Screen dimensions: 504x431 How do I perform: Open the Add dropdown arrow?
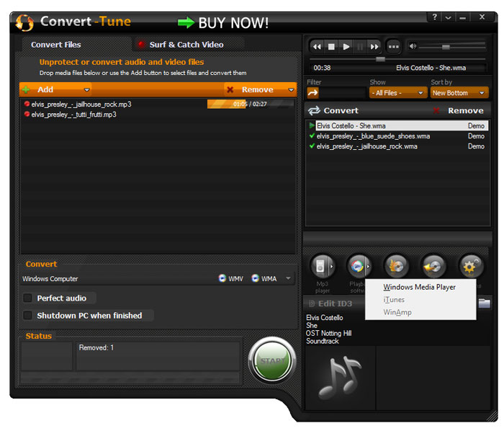(x=86, y=90)
